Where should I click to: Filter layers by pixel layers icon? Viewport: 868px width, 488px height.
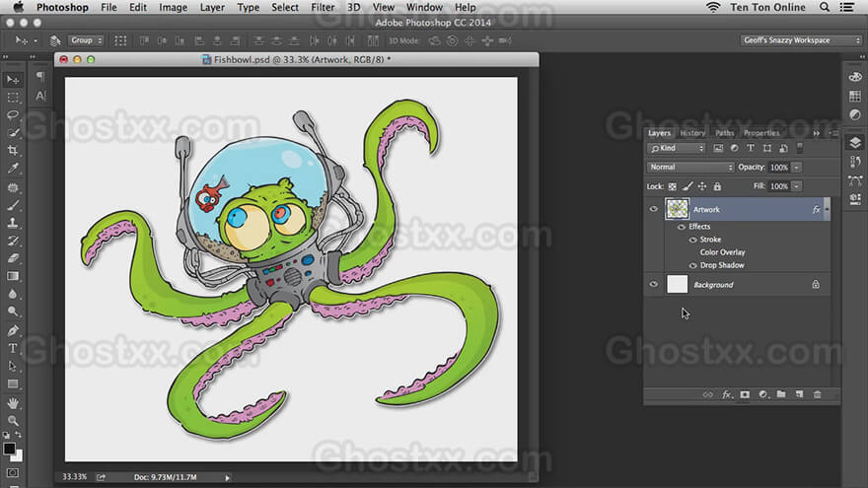tap(718, 148)
